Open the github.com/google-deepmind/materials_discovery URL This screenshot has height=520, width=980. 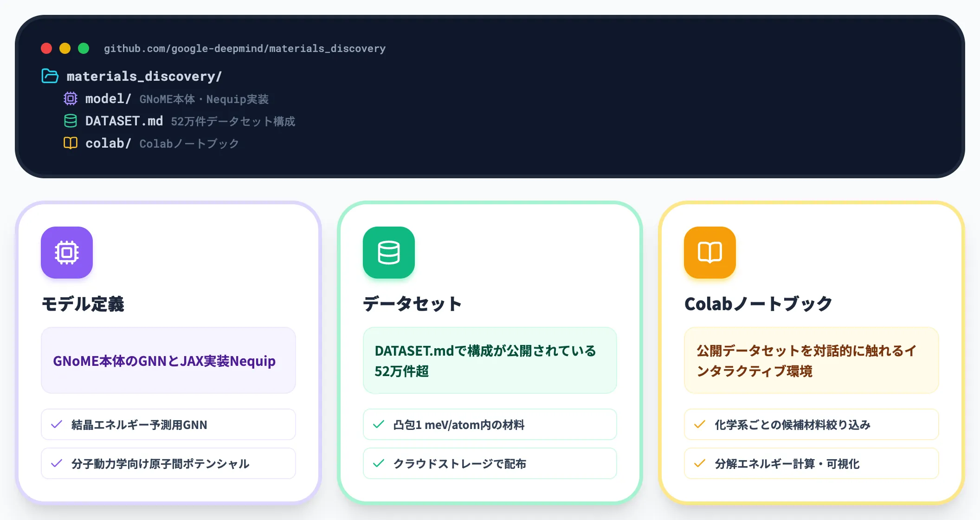tap(245, 49)
